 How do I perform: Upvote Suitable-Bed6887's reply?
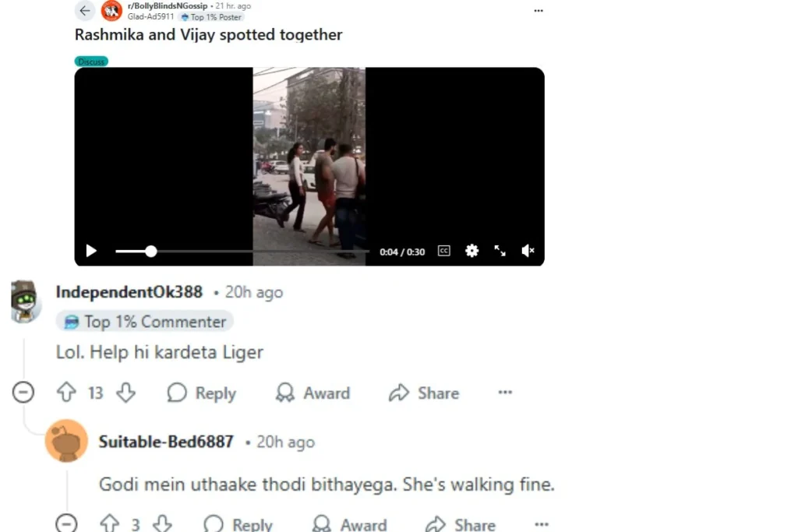click(109, 523)
